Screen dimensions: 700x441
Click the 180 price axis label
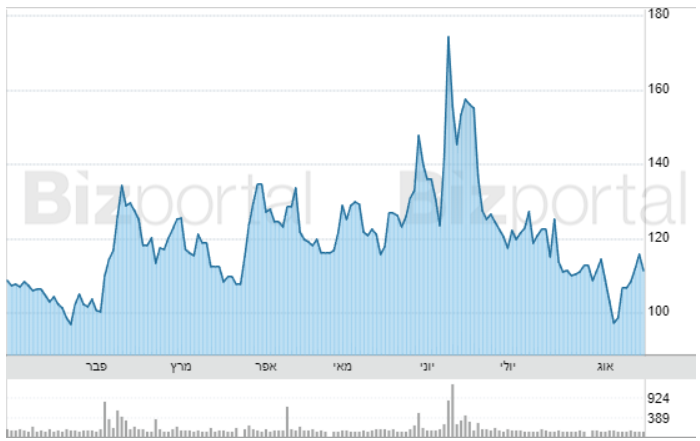tap(659, 14)
